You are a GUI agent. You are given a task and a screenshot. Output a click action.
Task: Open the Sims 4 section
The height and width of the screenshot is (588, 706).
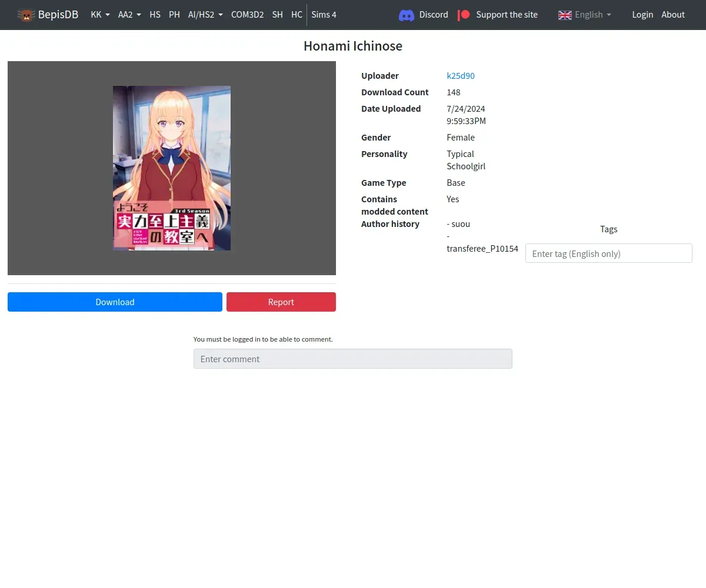pyautogui.click(x=324, y=15)
